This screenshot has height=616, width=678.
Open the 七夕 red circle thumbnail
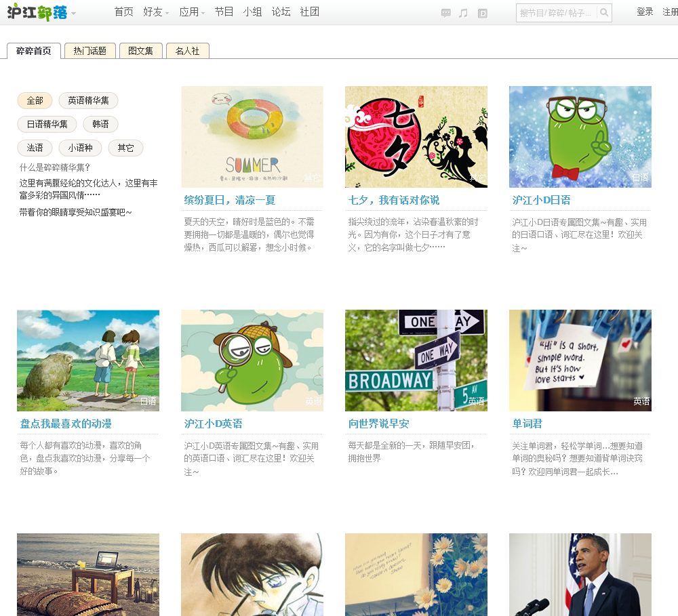click(416, 137)
